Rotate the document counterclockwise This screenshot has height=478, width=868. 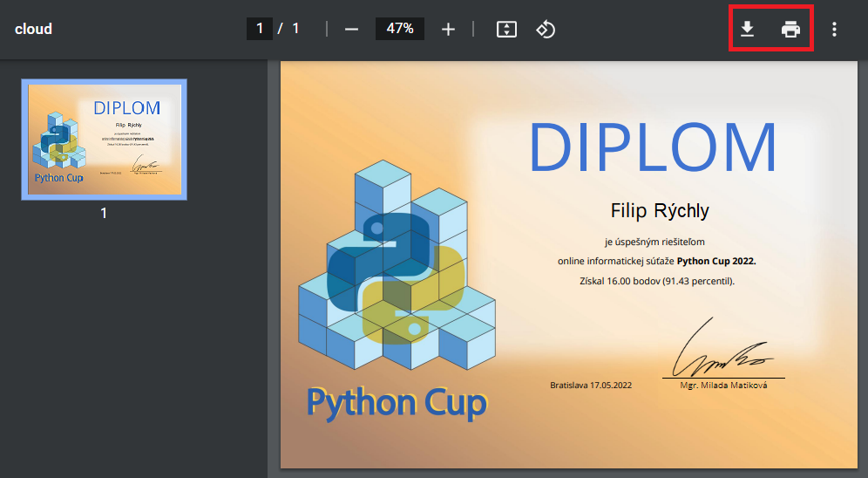pos(546,29)
